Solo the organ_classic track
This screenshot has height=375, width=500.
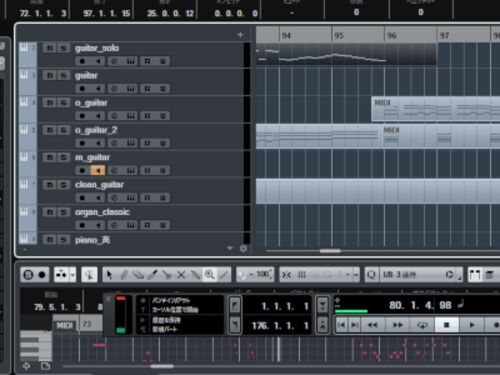coord(63,212)
